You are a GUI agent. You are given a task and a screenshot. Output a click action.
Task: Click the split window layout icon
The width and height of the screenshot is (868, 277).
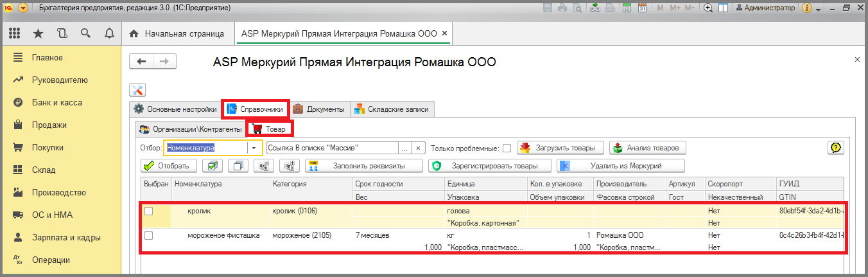click(724, 8)
